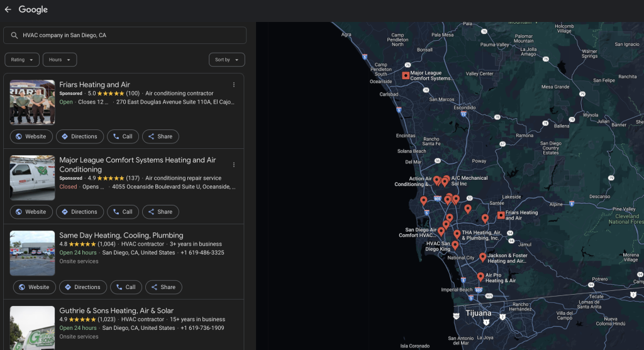The height and width of the screenshot is (350, 644).
Task: Click the Guthrie & Sons truck thumbnail
Action: 33,328
